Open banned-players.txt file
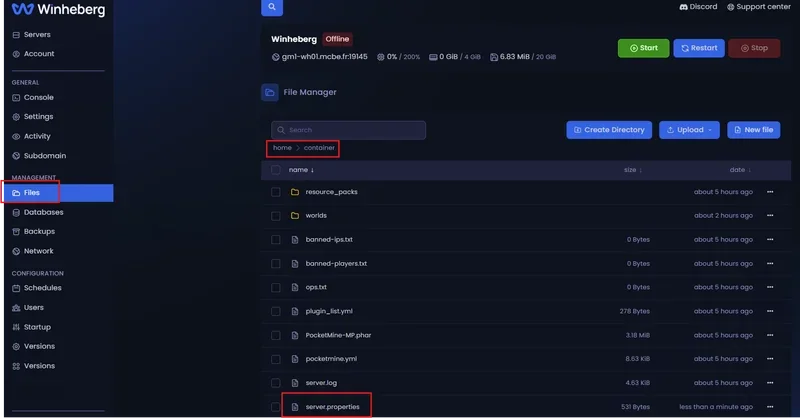800x418 pixels. (x=336, y=263)
